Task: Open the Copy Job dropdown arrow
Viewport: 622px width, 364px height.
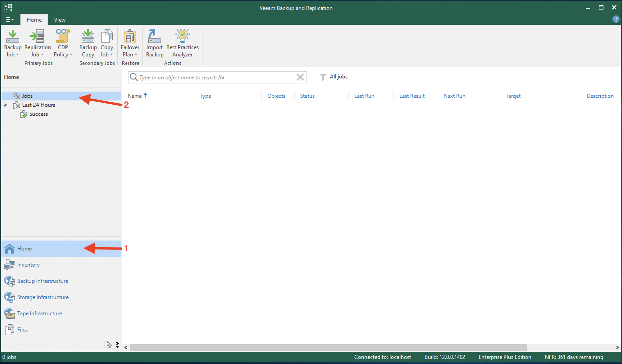Action: pos(112,55)
